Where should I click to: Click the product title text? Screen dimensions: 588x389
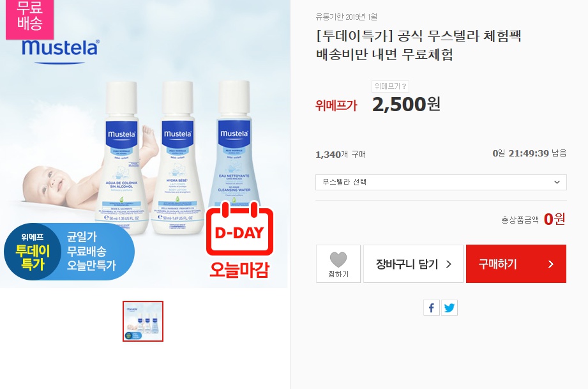(419, 45)
